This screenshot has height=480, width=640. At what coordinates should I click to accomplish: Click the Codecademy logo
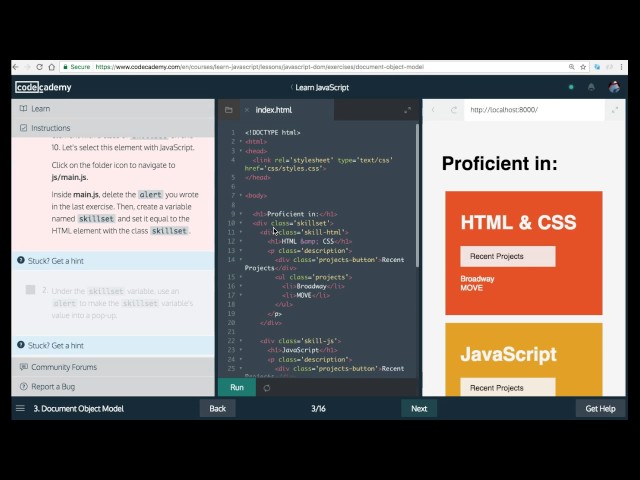point(43,87)
